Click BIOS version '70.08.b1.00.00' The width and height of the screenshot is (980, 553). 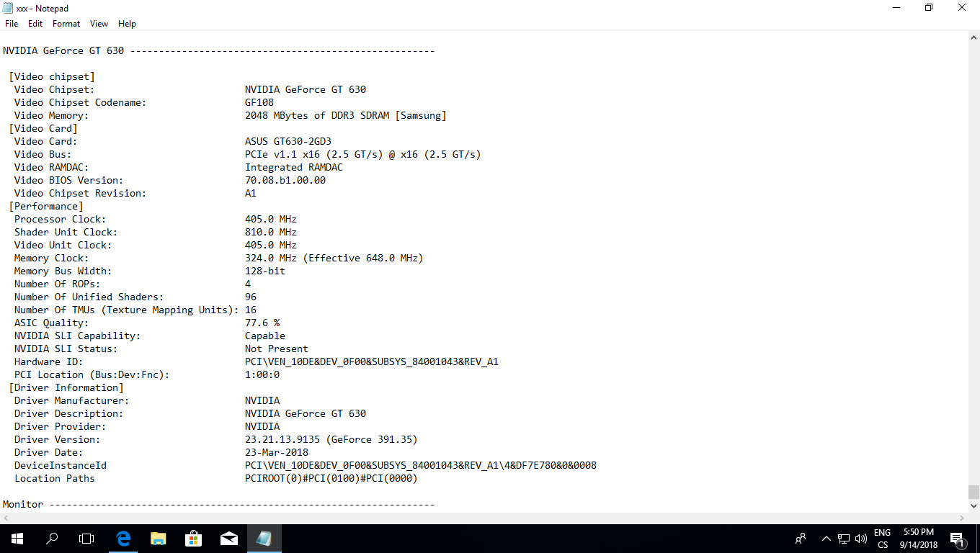click(285, 181)
